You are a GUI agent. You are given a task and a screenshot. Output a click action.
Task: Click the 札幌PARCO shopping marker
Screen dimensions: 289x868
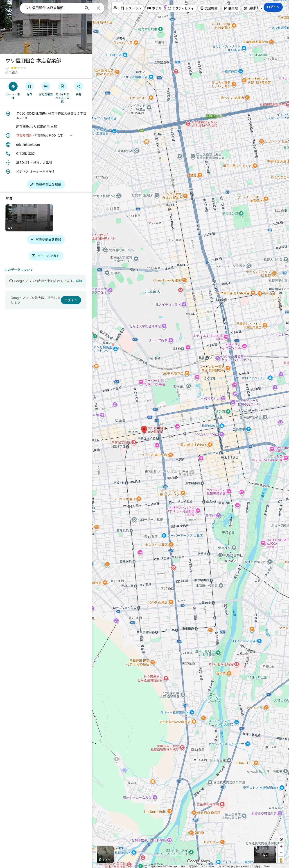pyautogui.click(x=222, y=426)
